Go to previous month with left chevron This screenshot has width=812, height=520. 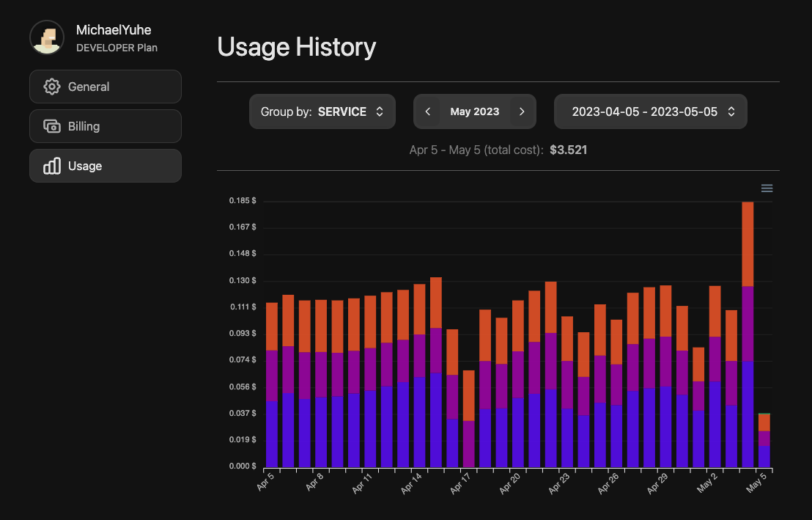tap(428, 111)
